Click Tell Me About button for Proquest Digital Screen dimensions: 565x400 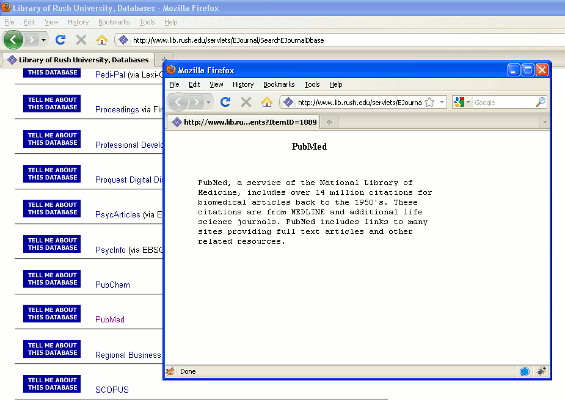52,174
